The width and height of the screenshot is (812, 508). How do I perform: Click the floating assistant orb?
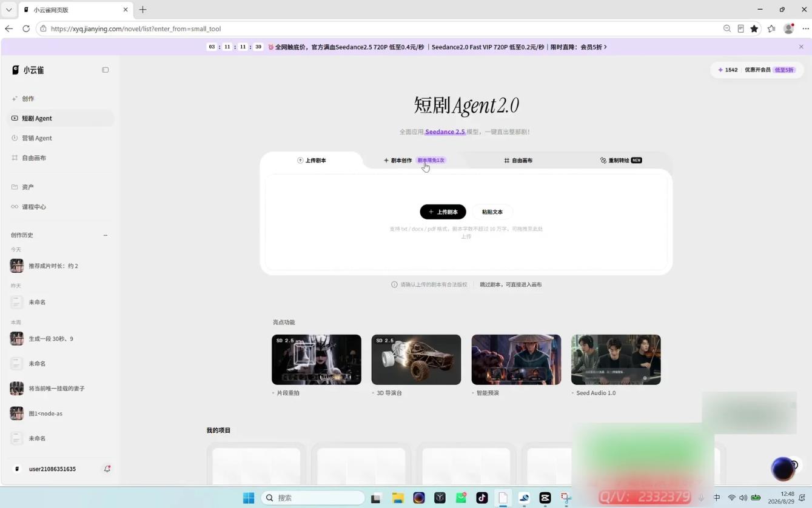(783, 469)
